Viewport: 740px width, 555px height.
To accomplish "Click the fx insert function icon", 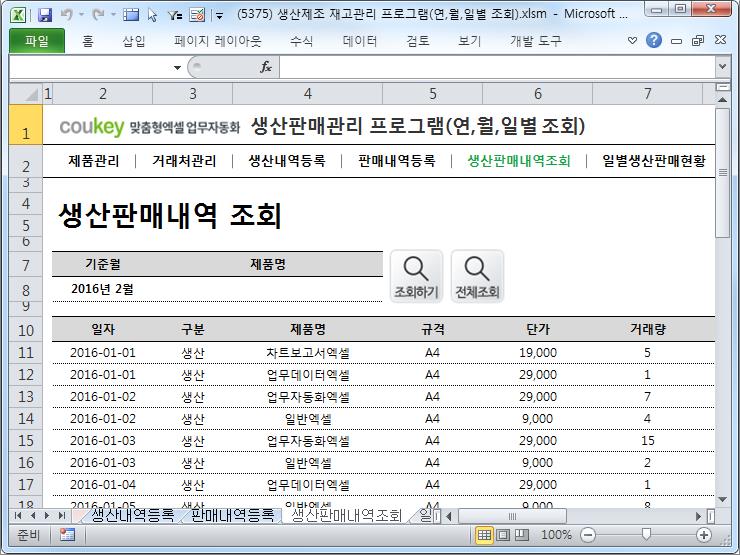I will click(266, 67).
